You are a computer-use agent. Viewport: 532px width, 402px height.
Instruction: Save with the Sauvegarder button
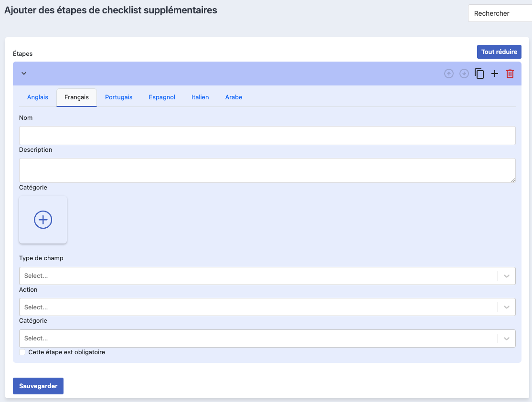(x=38, y=386)
